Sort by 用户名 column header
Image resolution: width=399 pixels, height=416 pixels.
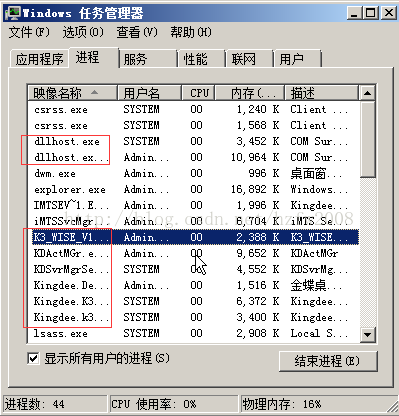pyautogui.click(x=149, y=93)
